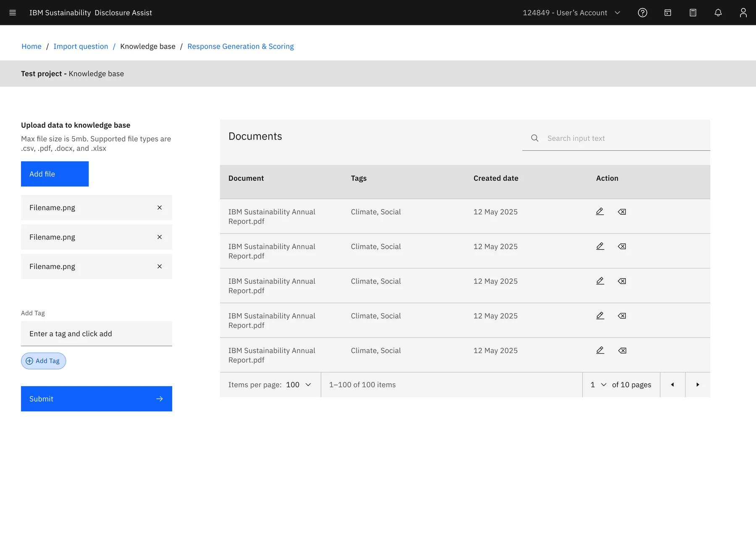The height and width of the screenshot is (538, 756).
Task: Click the Document column header
Action: coord(246,178)
